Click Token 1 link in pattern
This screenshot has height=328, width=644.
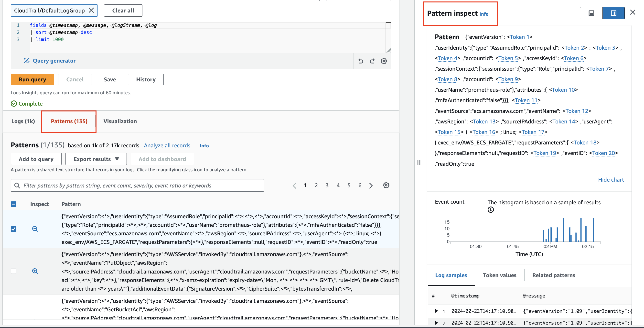(520, 37)
